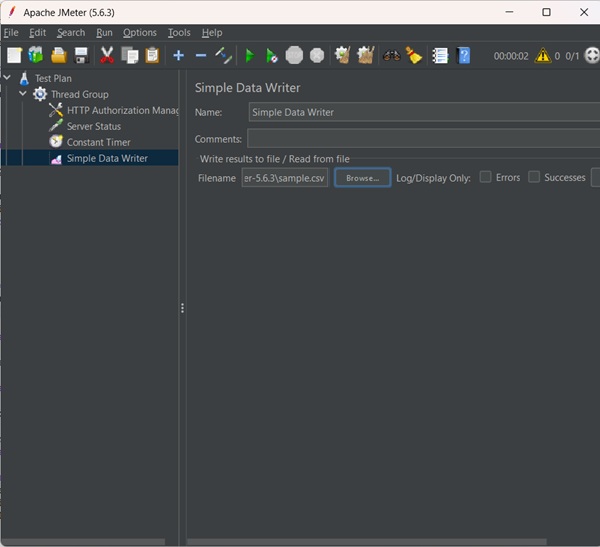Click the Browse... button
The height and width of the screenshot is (547, 600).
click(362, 178)
